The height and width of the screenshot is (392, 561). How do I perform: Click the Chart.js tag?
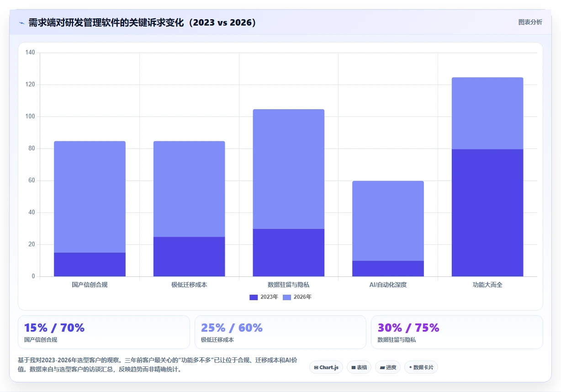point(326,367)
